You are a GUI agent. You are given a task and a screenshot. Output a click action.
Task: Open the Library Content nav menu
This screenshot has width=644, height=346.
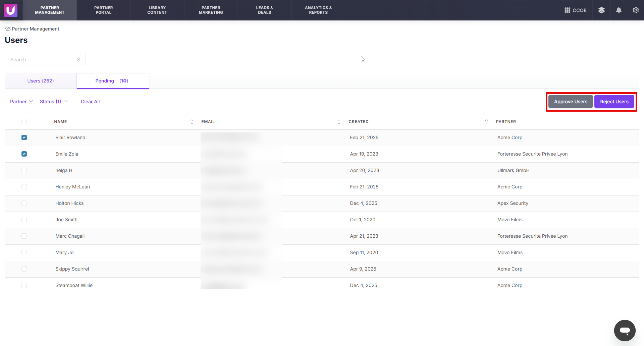[157, 10]
